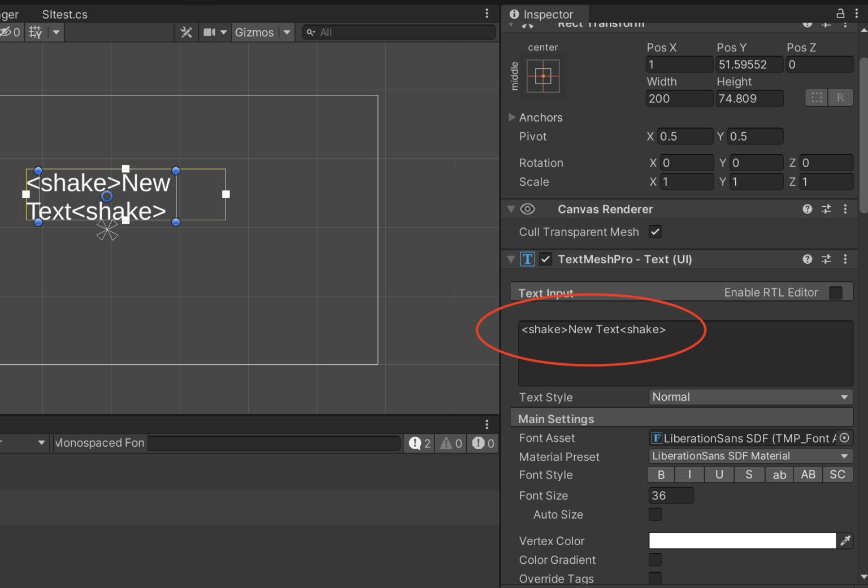Apply SC small caps font style

point(837,474)
